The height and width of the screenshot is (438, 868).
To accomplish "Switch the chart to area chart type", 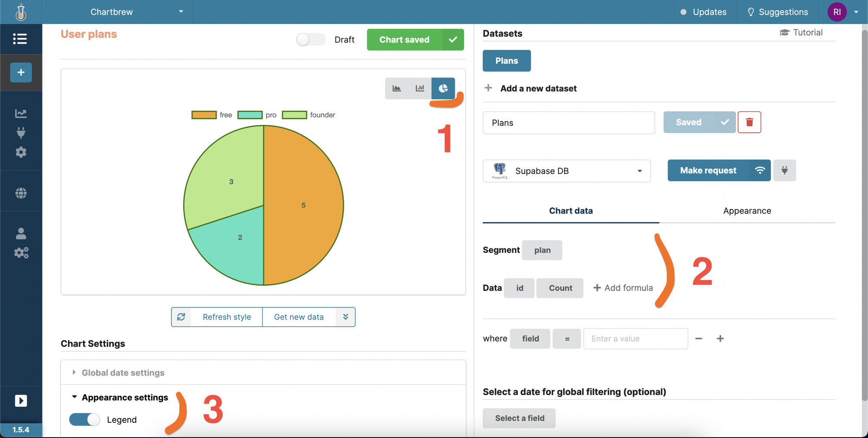I will tap(397, 88).
